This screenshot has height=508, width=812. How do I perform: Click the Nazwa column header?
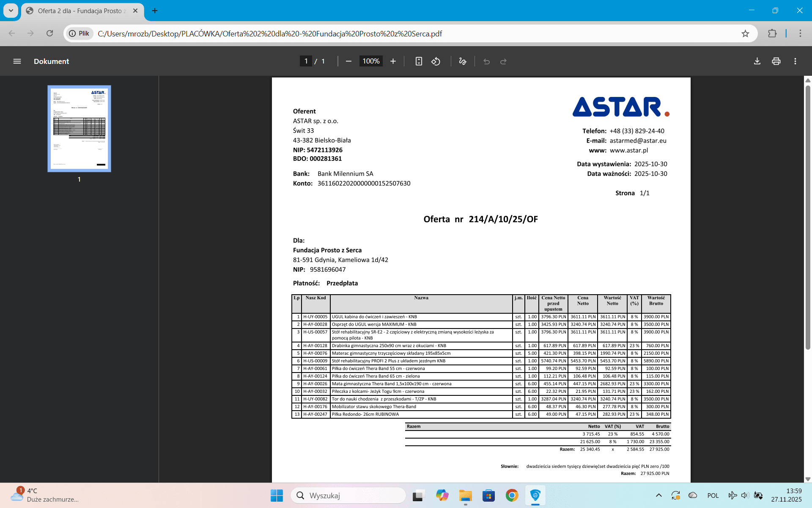pyautogui.click(x=421, y=298)
